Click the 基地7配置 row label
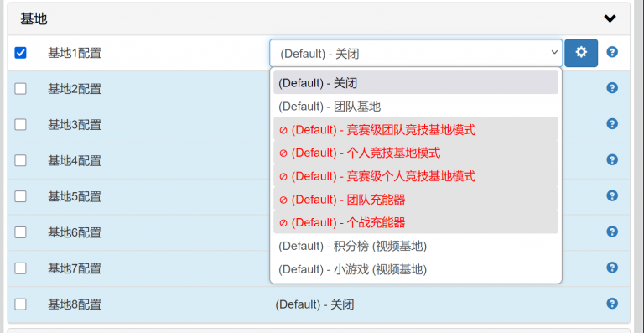Viewport: 644px width, 333px height. coord(75,269)
